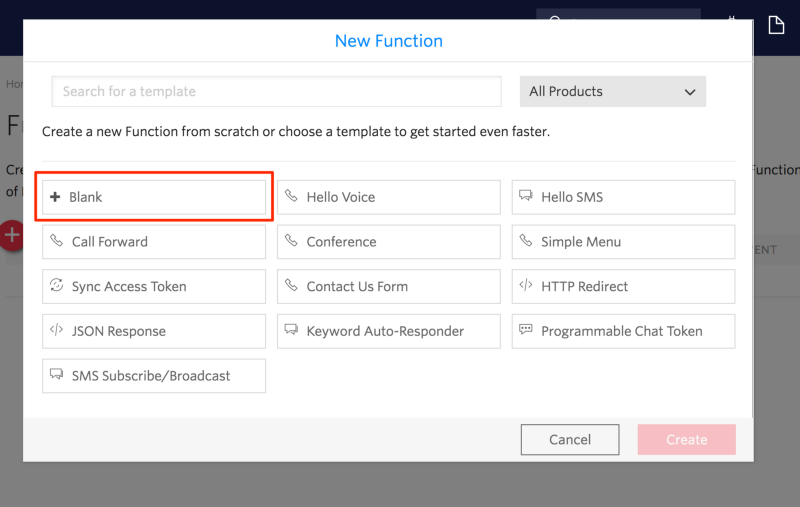Click the Programmable Chat Token icon
The width and height of the screenshot is (800, 507).
[526, 330]
